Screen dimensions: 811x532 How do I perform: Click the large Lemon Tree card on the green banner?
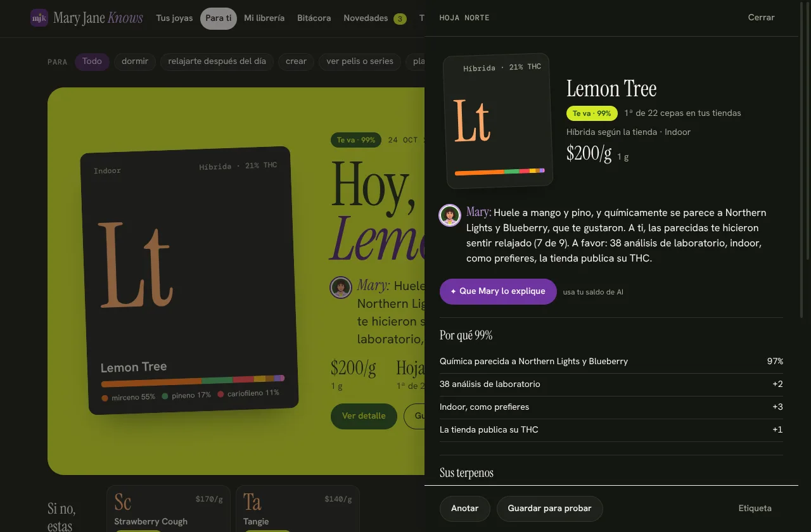(x=189, y=281)
